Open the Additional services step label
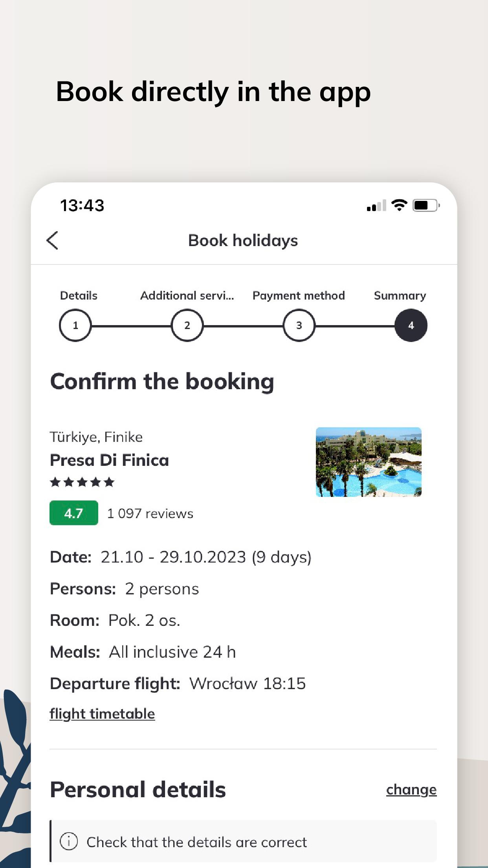Screen dimensions: 488x868 [187, 296]
